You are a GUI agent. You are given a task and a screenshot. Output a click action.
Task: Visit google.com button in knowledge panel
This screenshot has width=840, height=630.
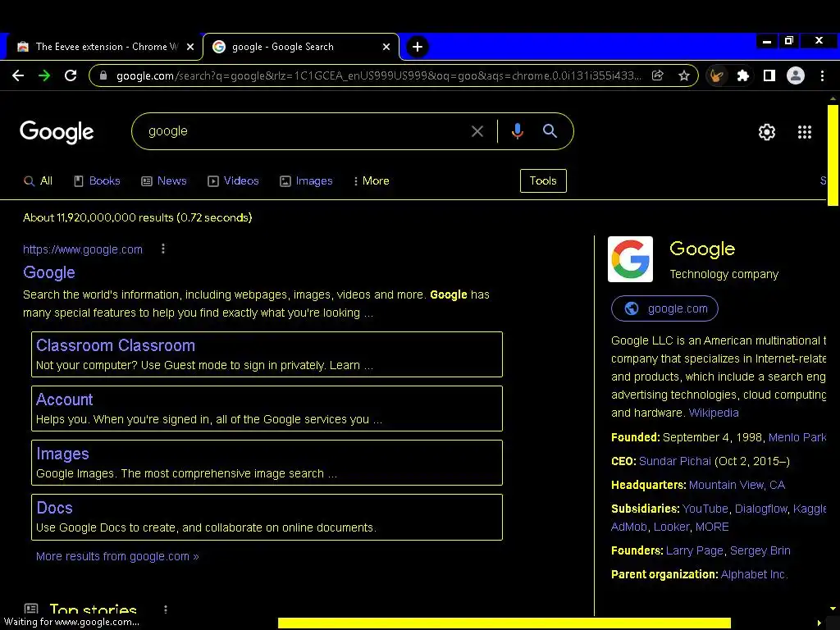pyautogui.click(x=664, y=308)
